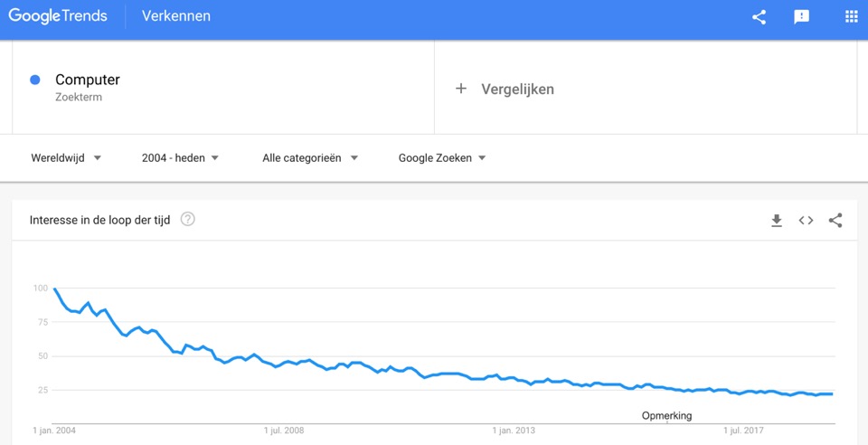Expand the Wereldwijd region dropdown
868x445 pixels.
(66, 157)
